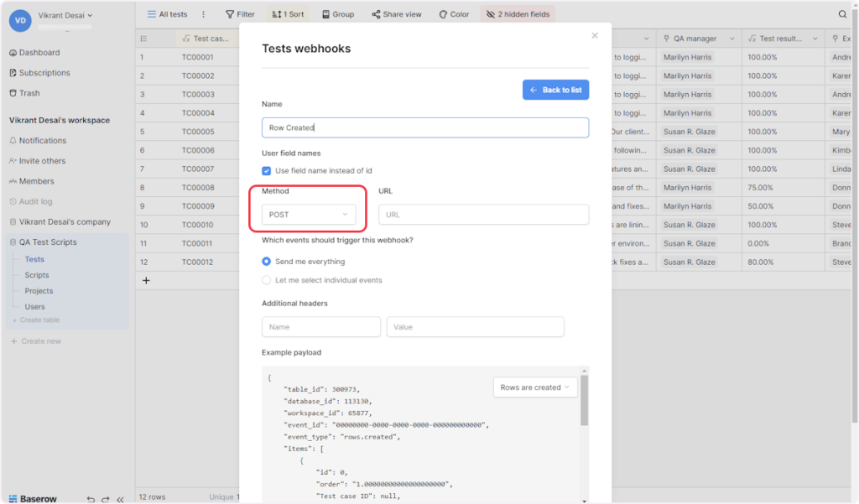Click '2 hidden fields' button

(x=518, y=14)
